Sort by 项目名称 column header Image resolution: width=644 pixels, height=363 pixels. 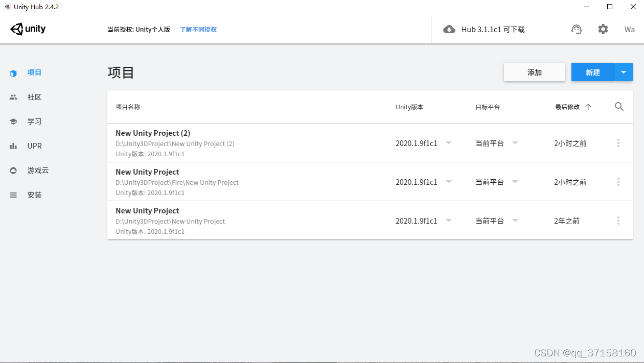[128, 107]
